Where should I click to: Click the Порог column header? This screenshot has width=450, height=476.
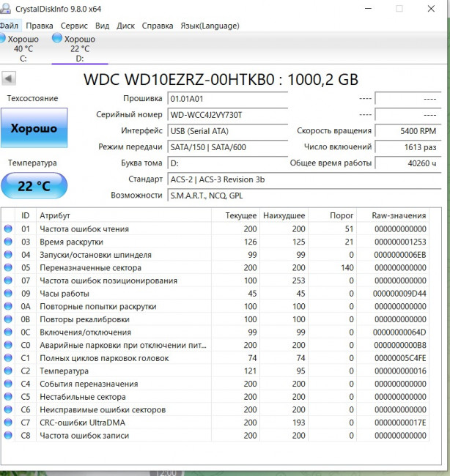point(333,215)
